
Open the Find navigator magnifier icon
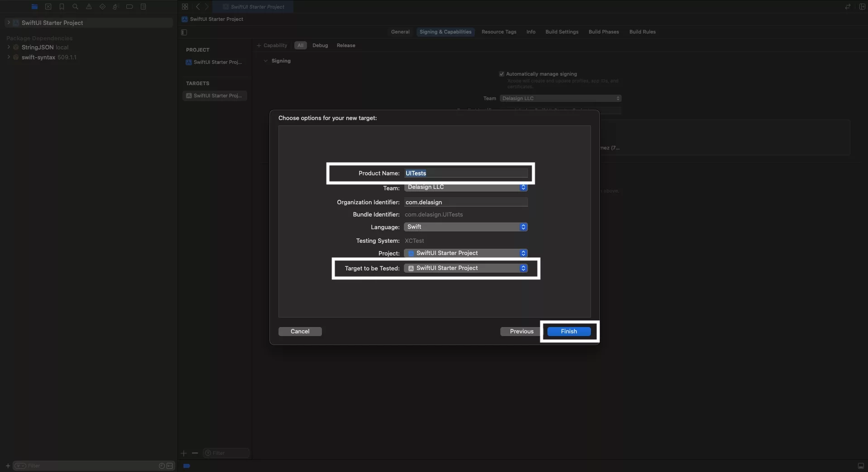pos(75,7)
